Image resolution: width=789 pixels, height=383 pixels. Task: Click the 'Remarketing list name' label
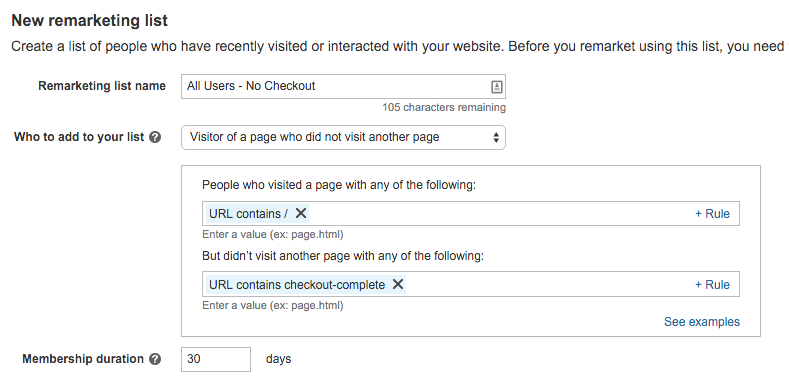tap(102, 86)
